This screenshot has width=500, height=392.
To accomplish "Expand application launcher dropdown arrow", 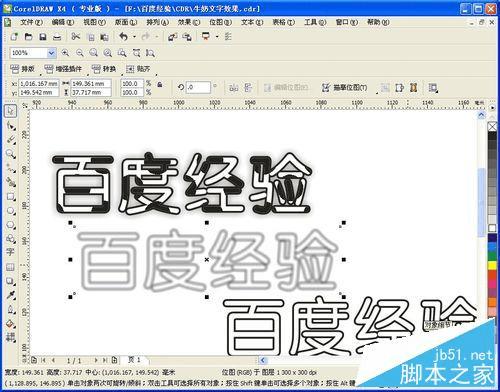I will click(x=217, y=37).
